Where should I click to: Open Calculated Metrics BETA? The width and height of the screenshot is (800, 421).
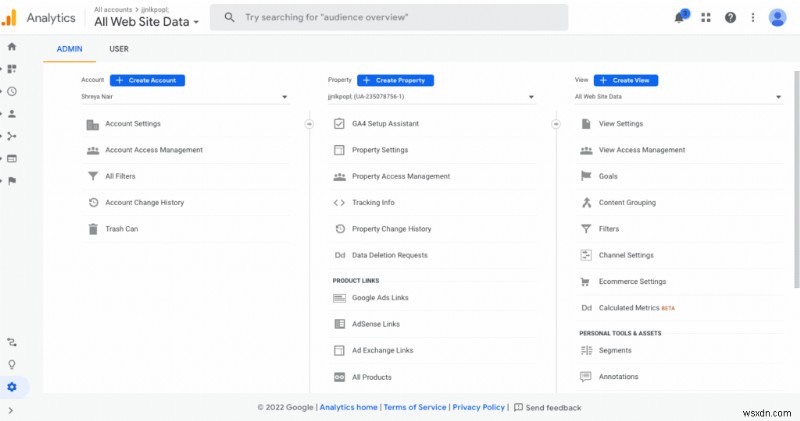click(x=637, y=308)
